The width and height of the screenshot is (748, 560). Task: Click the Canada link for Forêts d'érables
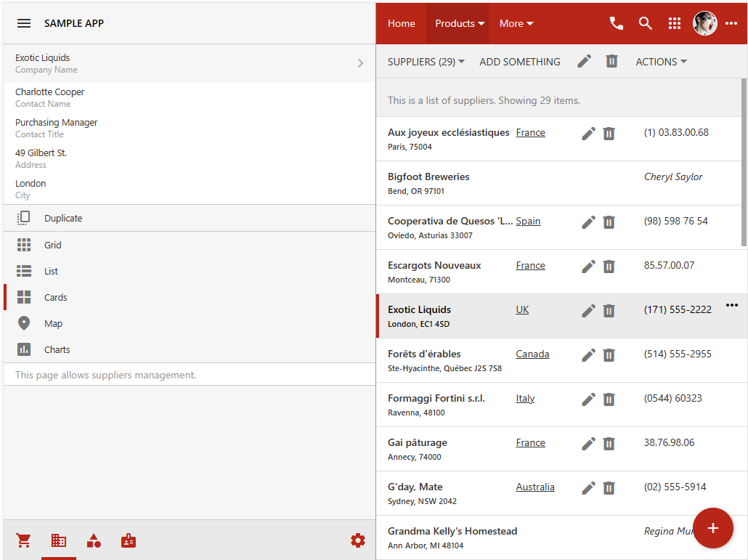[532, 354]
